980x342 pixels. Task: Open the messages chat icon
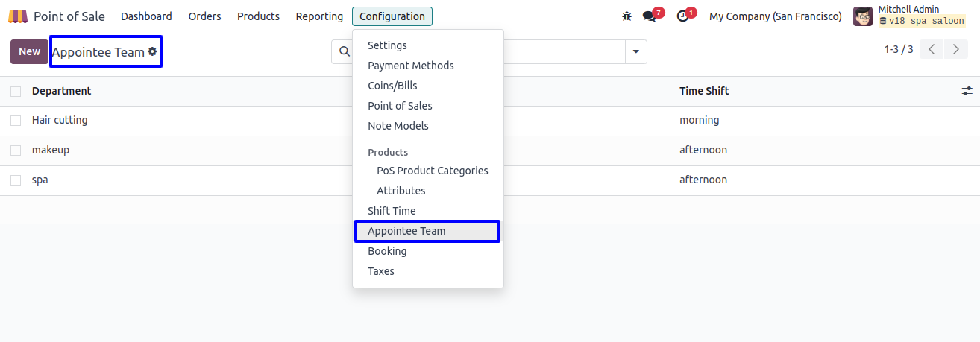(x=650, y=16)
